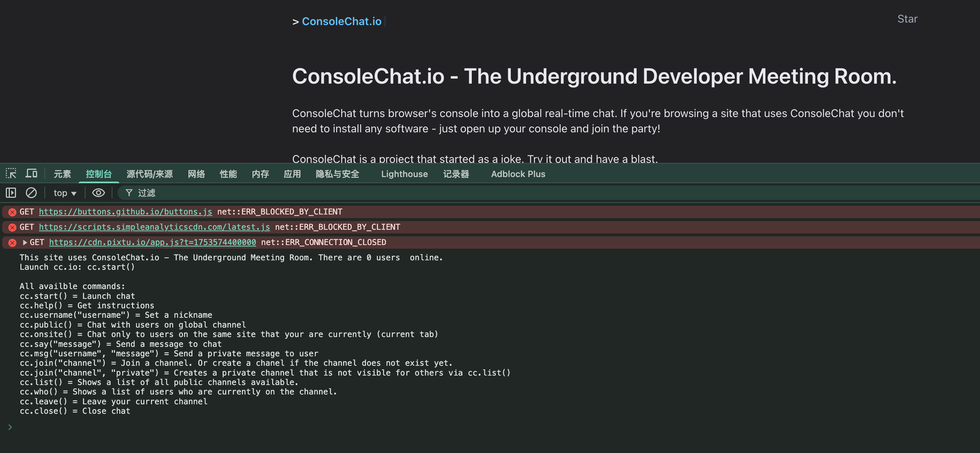
Task: Switch to the 应用 tab
Action: (292, 174)
